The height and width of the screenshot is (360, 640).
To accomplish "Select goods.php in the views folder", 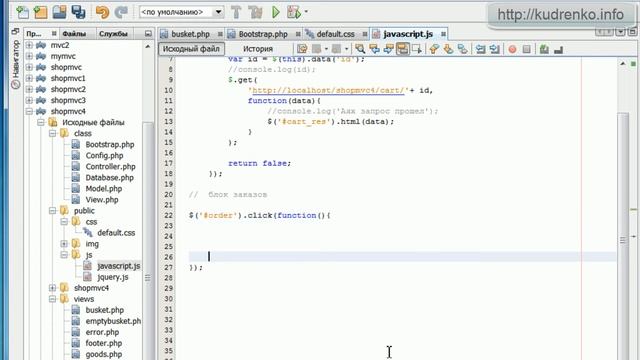I will (104, 354).
